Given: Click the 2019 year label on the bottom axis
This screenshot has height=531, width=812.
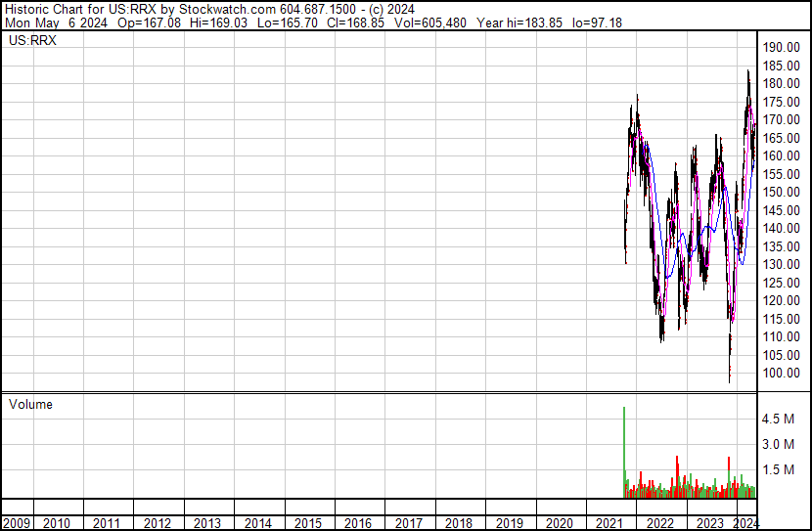Looking at the screenshot, I should pyautogui.click(x=509, y=523).
